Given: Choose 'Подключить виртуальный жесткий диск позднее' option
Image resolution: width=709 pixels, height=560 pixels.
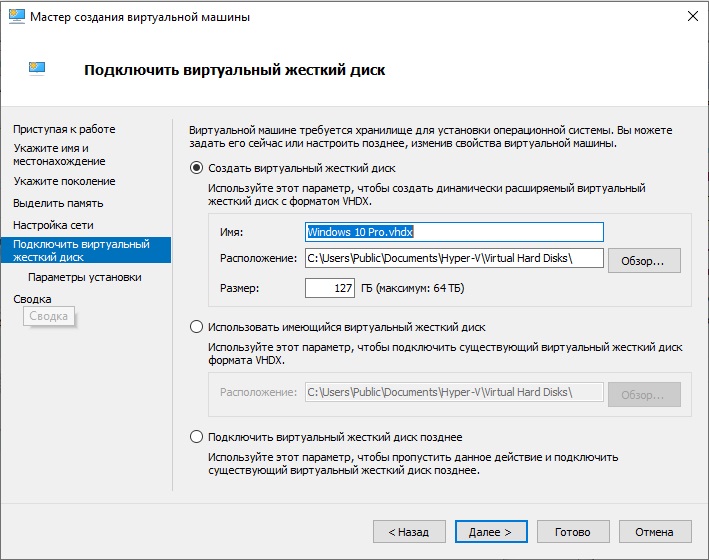Looking at the screenshot, I should 196,437.
